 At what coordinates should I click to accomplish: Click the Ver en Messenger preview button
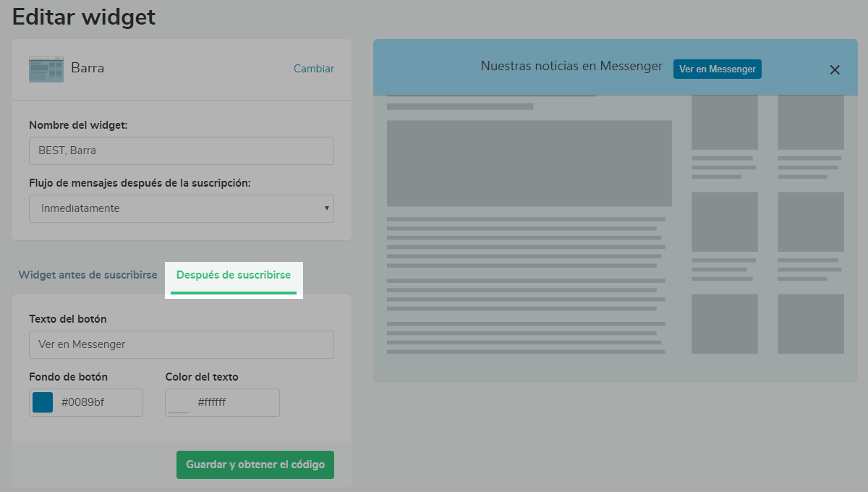click(718, 69)
